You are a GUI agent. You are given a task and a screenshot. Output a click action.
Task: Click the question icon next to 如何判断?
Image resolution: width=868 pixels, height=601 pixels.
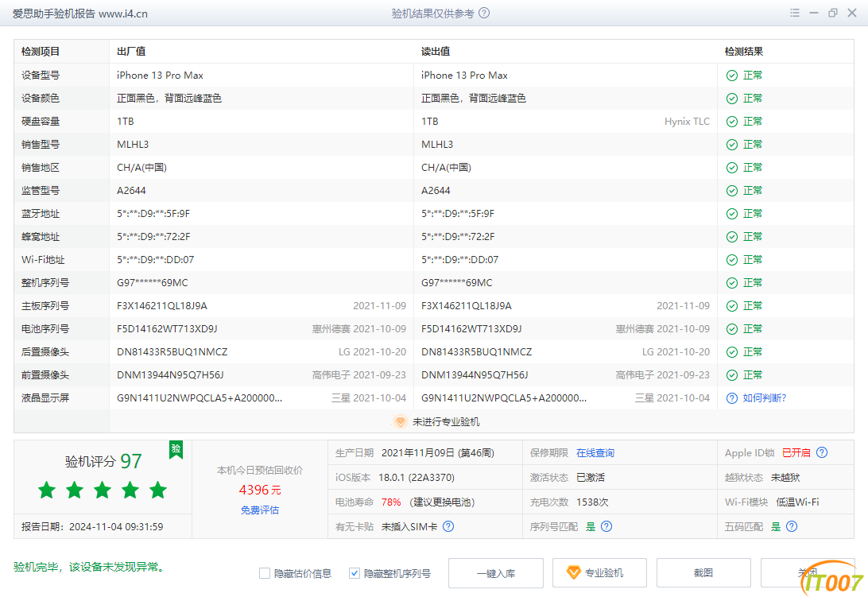tap(732, 398)
